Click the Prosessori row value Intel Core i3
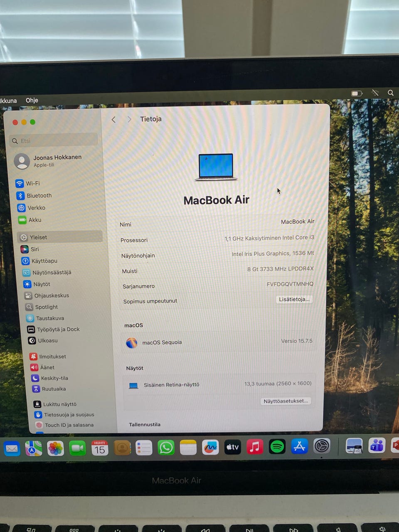The image size is (399, 532). click(x=269, y=238)
